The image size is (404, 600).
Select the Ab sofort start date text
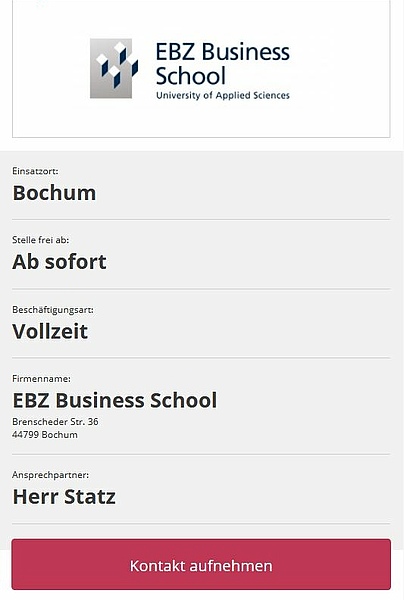coord(59,262)
